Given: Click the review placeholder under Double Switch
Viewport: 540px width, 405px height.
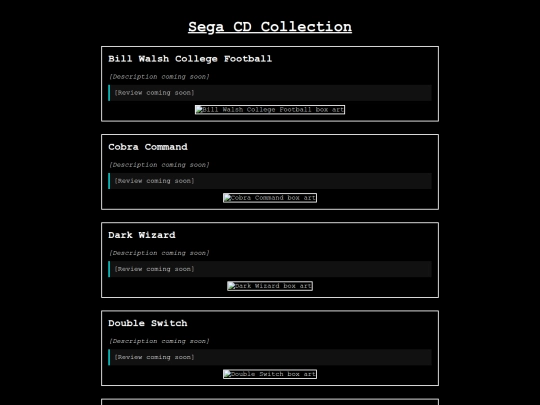Looking at the screenshot, I should click(x=270, y=357).
